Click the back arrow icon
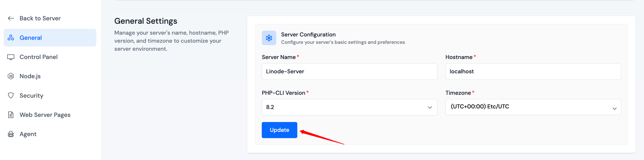 click(x=11, y=18)
